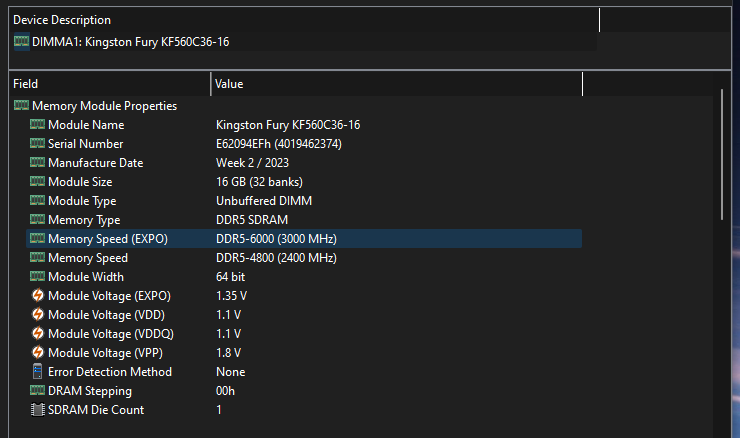Click the Module Width 64 bit value
Screen dimensions: 740x438
click(230, 277)
